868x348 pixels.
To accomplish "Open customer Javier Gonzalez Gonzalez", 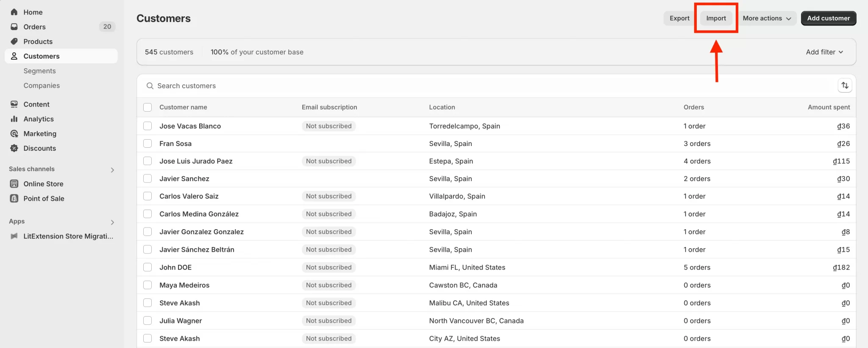I will pos(201,232).
